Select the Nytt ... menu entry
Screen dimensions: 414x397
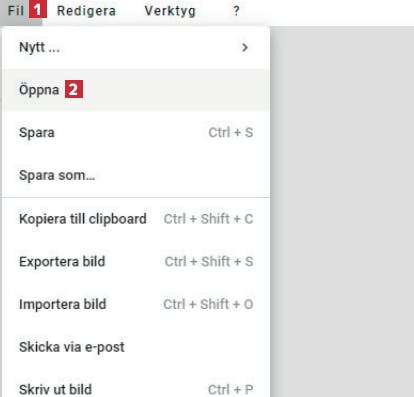(136, 48)
